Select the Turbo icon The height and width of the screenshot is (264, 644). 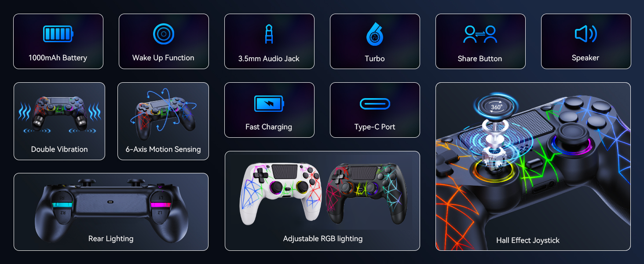pyautogui.click(x=375, y=35)
